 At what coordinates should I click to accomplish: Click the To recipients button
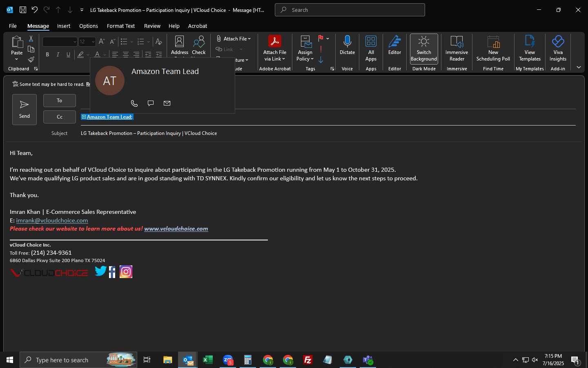(60, 101)
